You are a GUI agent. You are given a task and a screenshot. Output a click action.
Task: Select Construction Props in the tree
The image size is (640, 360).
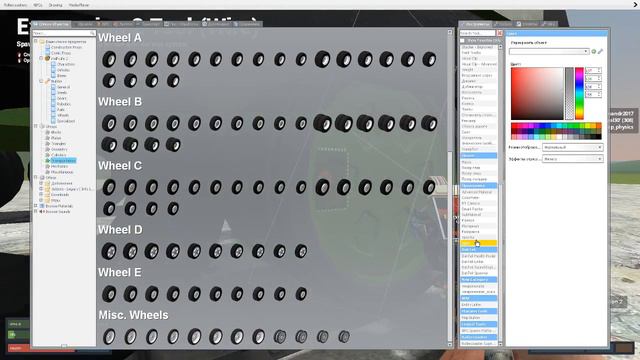tap(66, 47)
